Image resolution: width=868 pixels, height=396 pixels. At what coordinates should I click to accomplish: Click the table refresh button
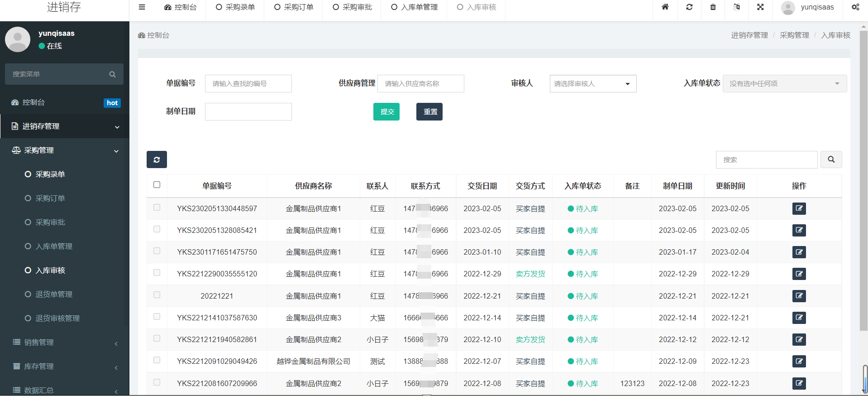(157, 159)
